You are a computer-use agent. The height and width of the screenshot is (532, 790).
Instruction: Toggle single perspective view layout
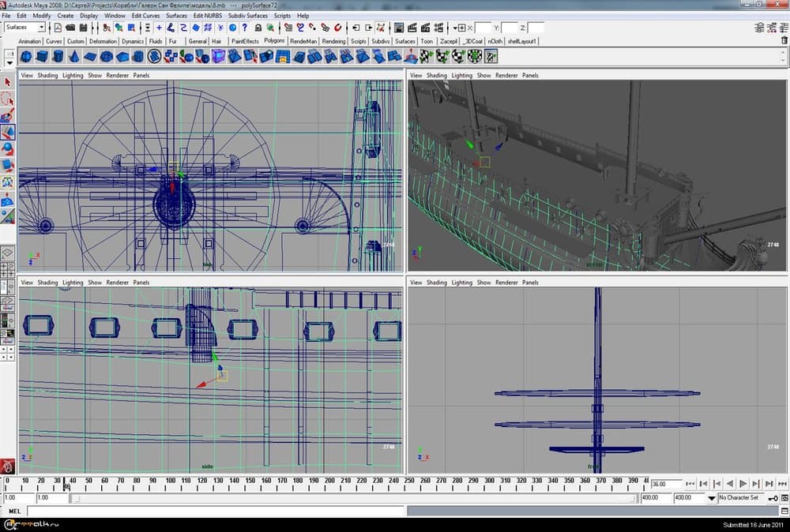click(x=8, y=253)
